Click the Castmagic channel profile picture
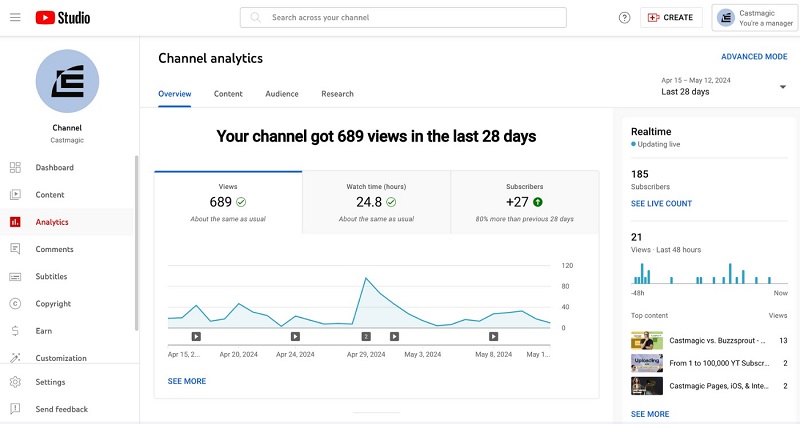 pos(67,81)
